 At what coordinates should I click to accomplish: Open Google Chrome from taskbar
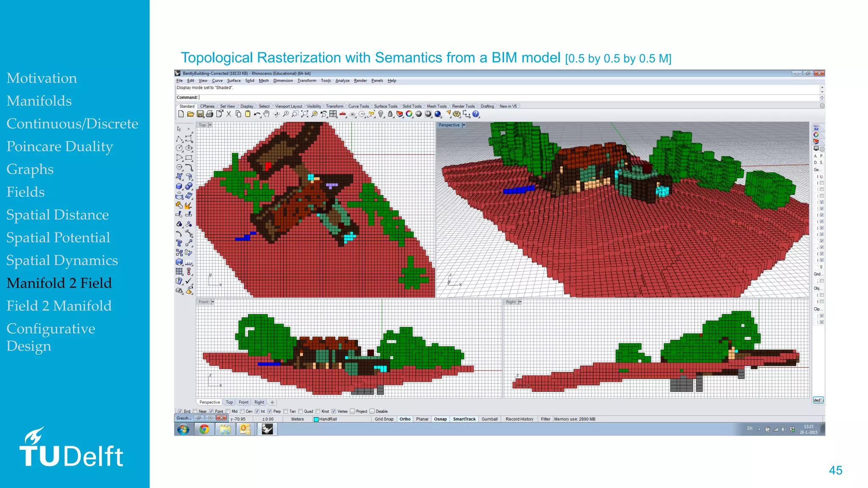tap(204, 429)
